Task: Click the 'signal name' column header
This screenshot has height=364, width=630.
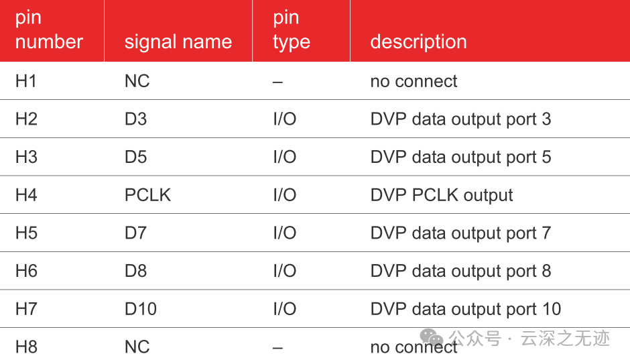Action: (178, 42)
